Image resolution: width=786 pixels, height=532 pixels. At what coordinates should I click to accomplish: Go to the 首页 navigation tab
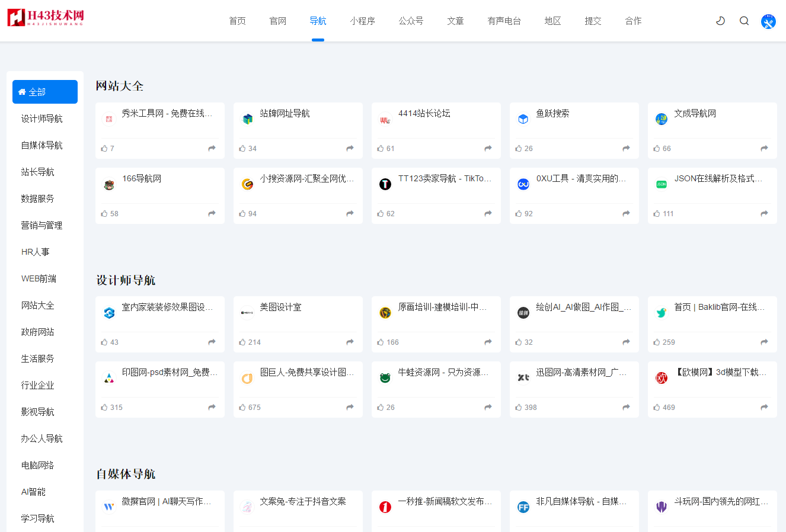(x=237, y=21)
